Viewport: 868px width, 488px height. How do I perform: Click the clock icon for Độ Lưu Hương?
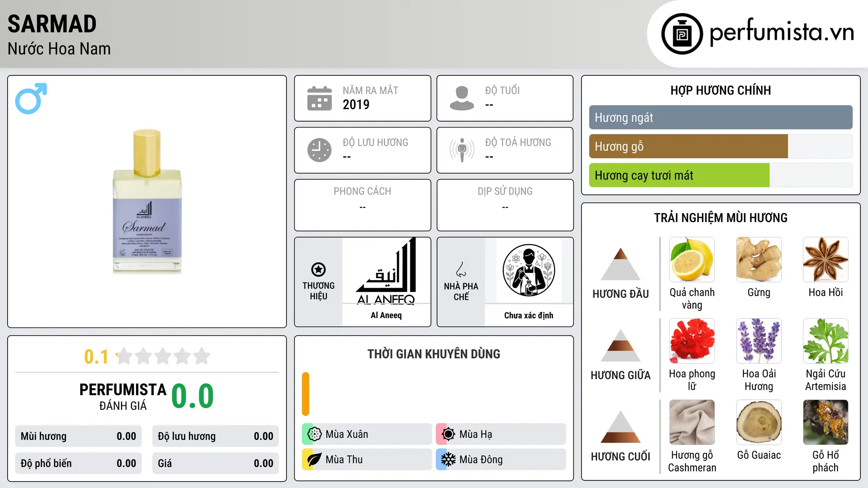(x=320, y=150)
